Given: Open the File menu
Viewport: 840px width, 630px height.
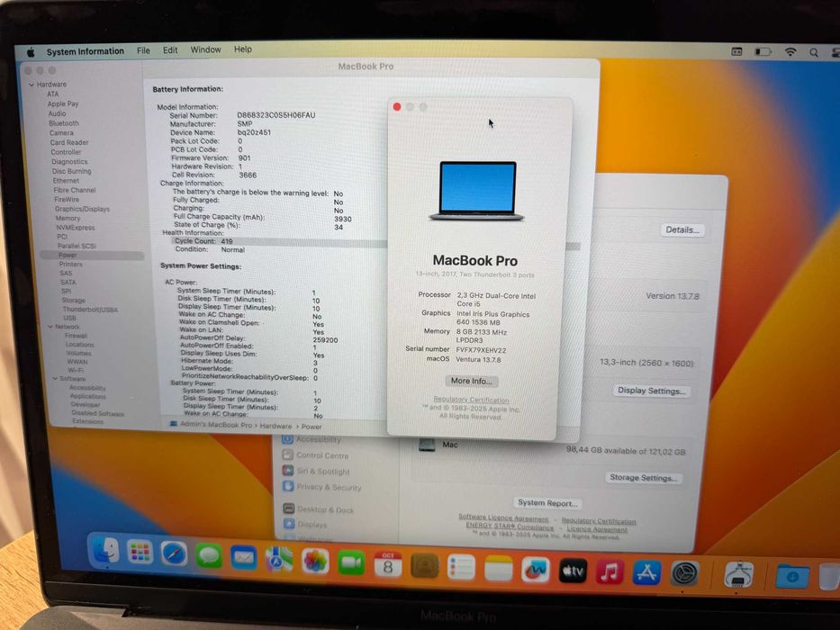Looking at the screenshot, I should click(143, 51).
